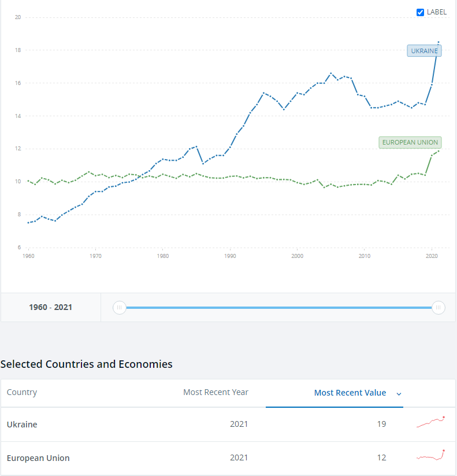457x476 pixels.
Task: Click the Selected Countries and Economies heading
Action: coord(87,364)
